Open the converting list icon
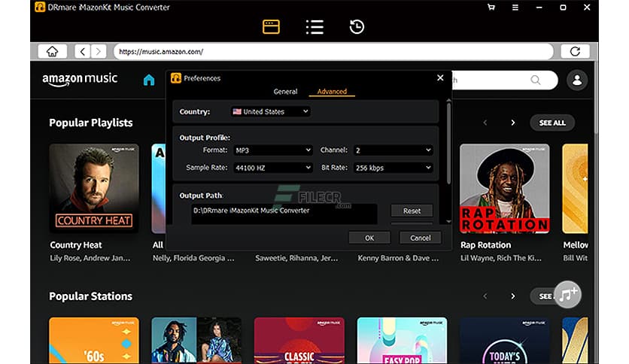The width and height of the screenshot is (629, 364). pos(314,27)
